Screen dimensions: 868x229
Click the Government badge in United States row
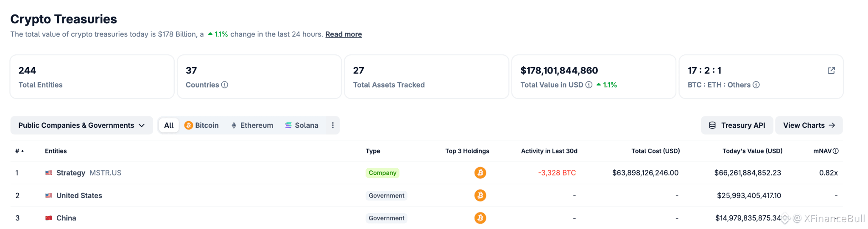pos(387,195)
